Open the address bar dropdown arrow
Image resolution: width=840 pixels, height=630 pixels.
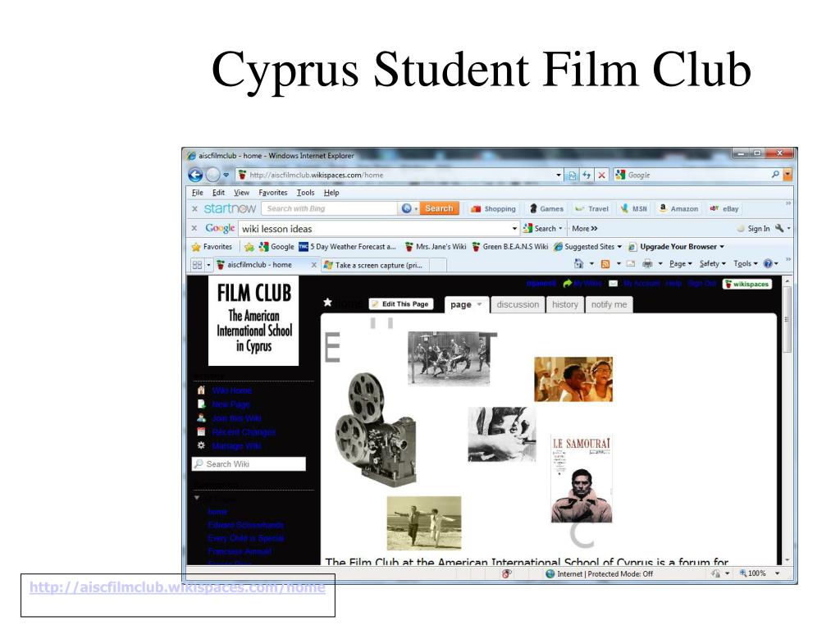(x=559, y=176)
